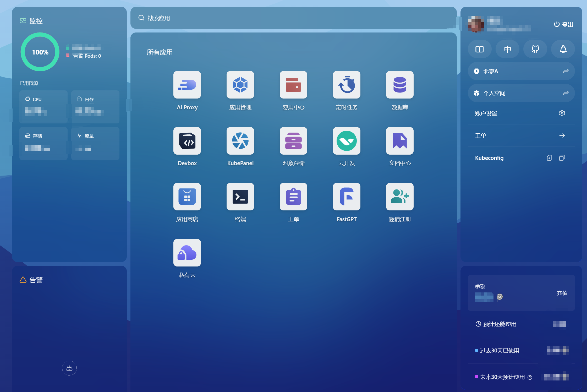Click the user avatar picture
This screenshot has width=587, height=392.
pos(476,24)
